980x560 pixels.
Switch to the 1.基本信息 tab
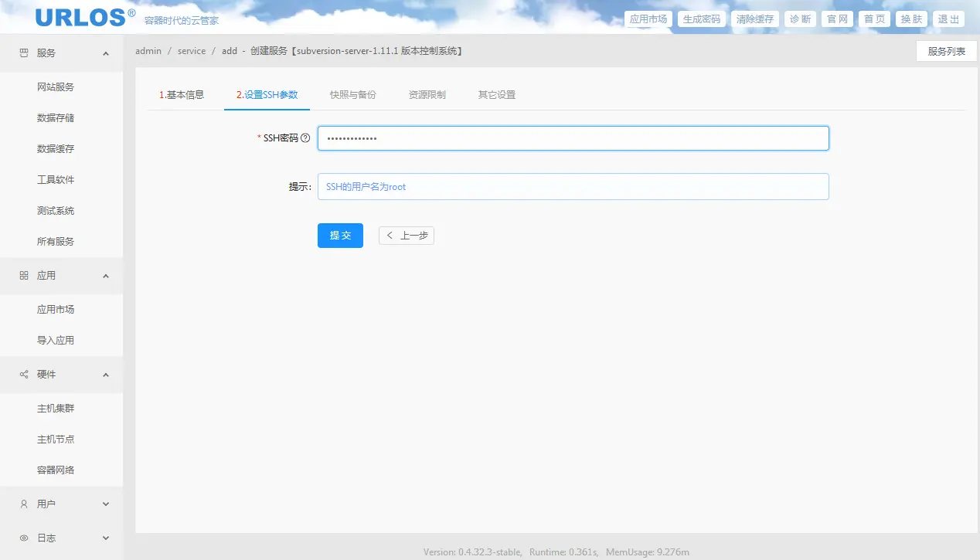[x=182, y=95]
